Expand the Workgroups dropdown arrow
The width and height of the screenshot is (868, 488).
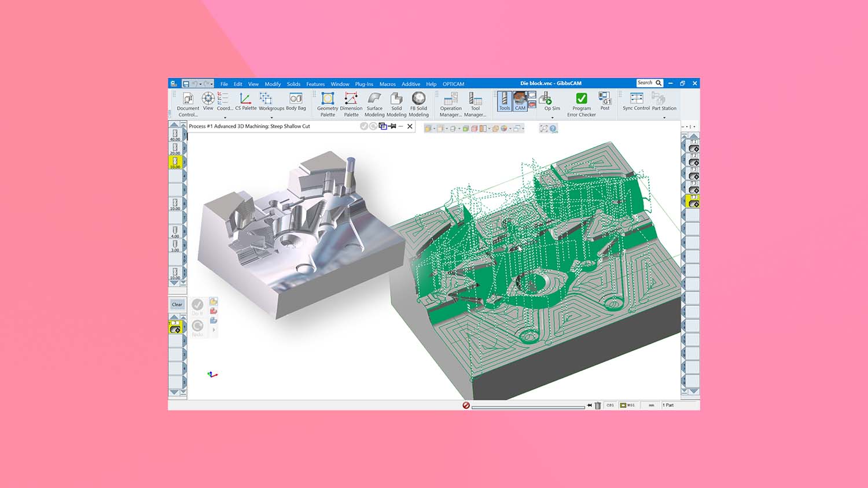click(x=271, y=117)
